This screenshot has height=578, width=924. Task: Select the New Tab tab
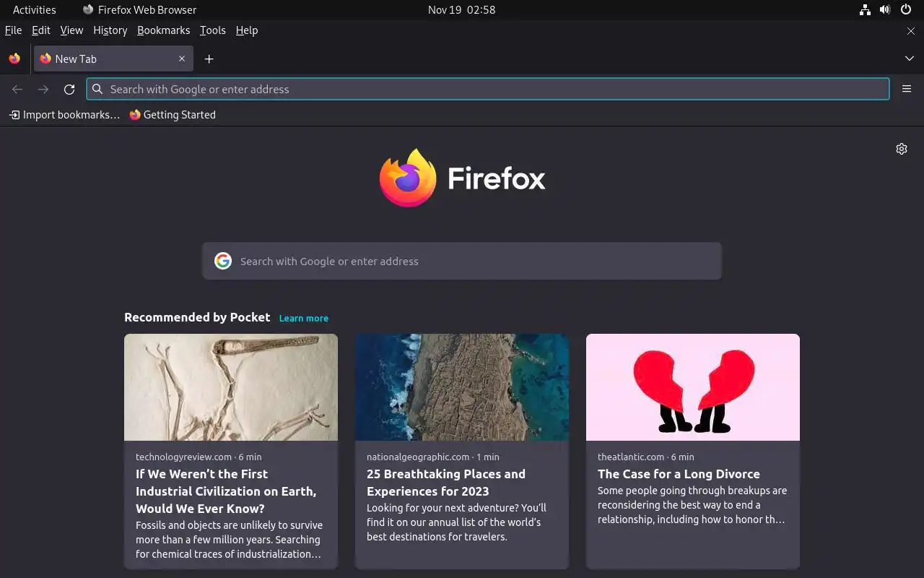(x=113, y=59)
